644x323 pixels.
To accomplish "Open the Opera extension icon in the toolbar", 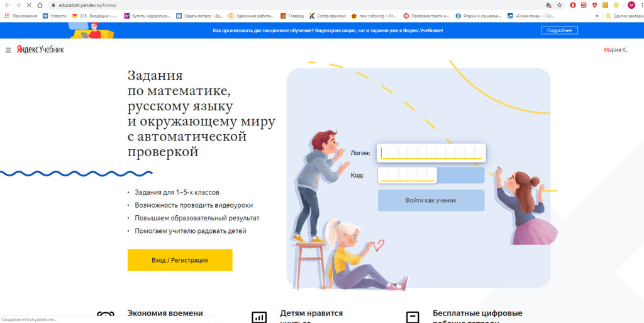I will coord(572,5).
